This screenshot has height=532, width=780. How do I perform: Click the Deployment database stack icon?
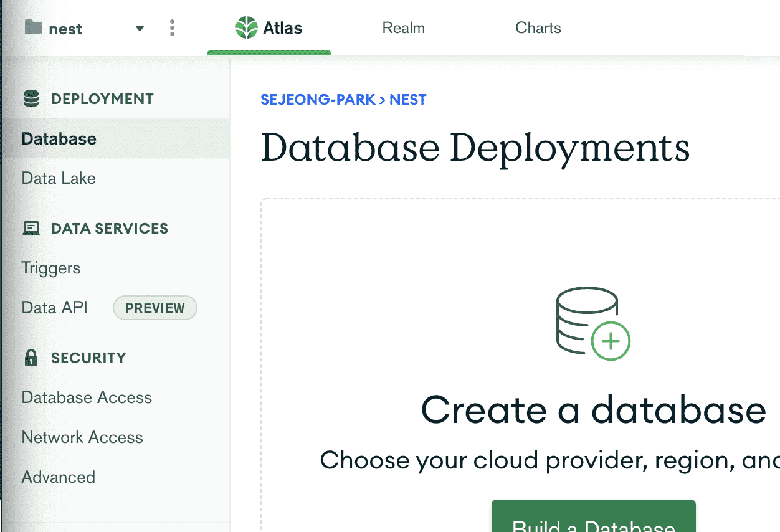click(x=31, y=99)
